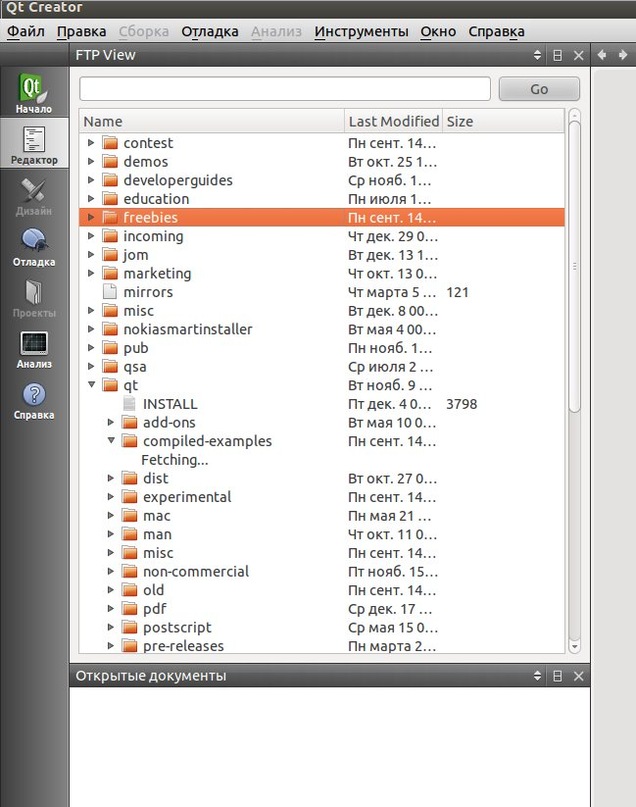
Task: Click the mirrors file icon
Action: (x=110, y=292)
